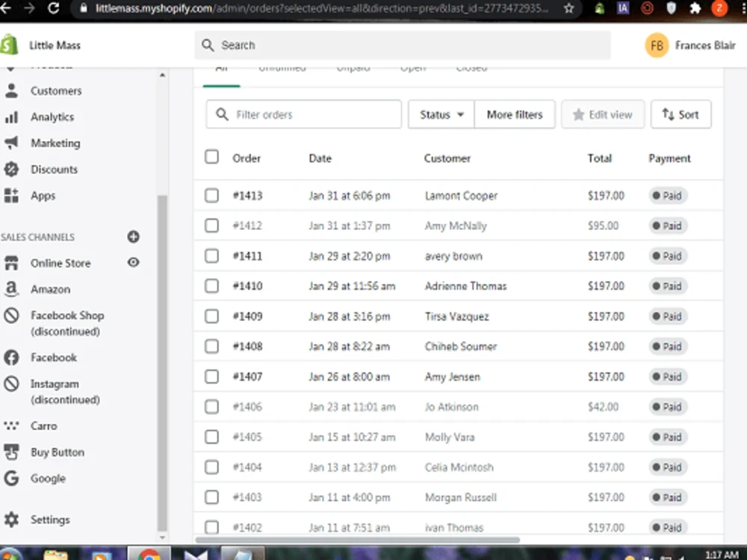Image resolution: width=747 pixels, height=560 pixels.
Task: Click the Shopify logo icon
Action: [8, 46]
